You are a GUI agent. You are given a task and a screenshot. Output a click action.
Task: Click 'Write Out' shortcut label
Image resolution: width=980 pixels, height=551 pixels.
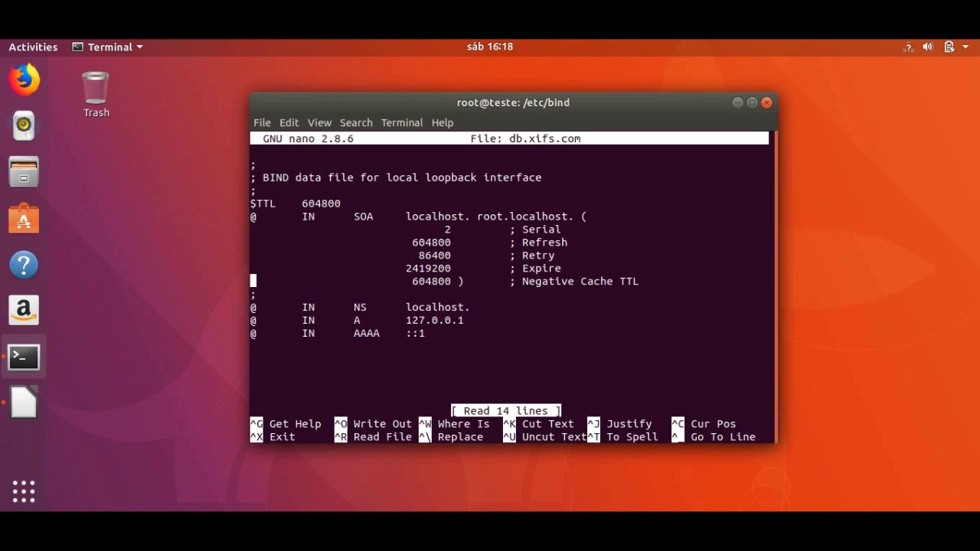tap(382, 424)
